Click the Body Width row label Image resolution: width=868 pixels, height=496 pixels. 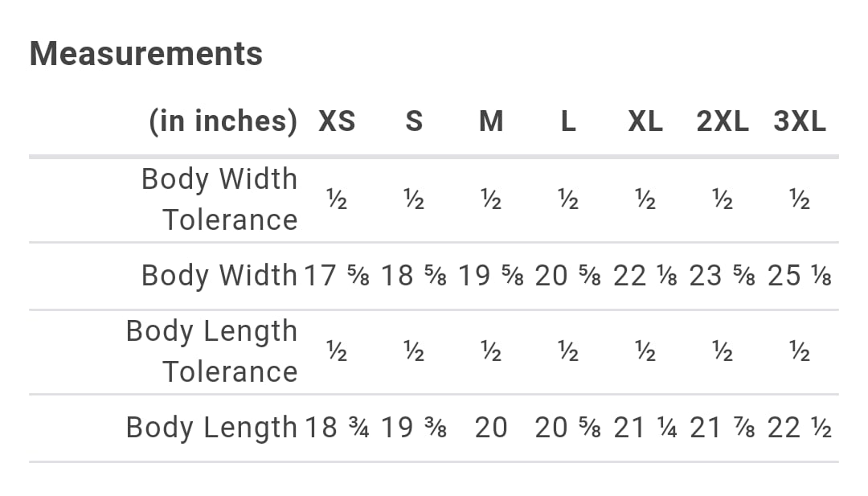[219, 276]
